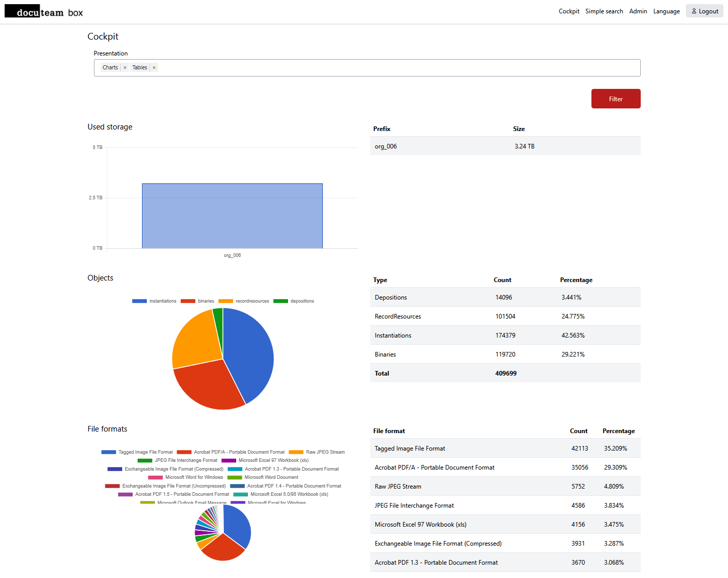Click the red Filter button
This screenshot has height=578, width=728.
click(x=616, y=99)
